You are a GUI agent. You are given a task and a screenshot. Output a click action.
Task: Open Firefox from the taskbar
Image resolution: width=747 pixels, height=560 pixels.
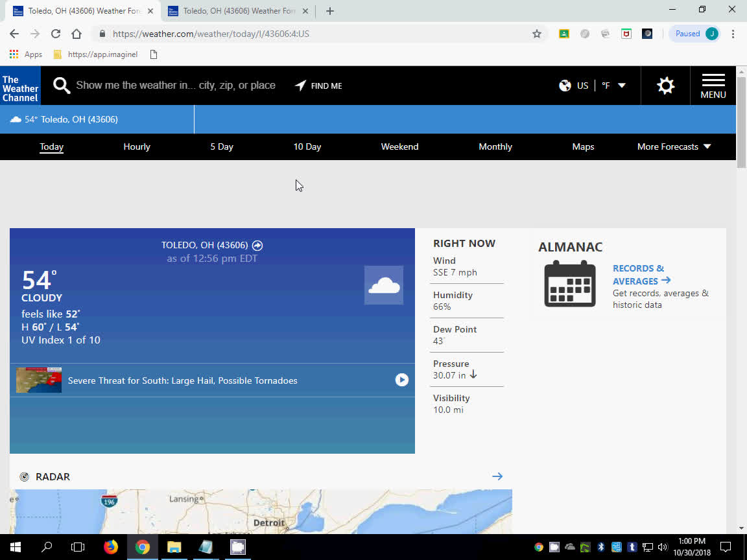[111, 547]
